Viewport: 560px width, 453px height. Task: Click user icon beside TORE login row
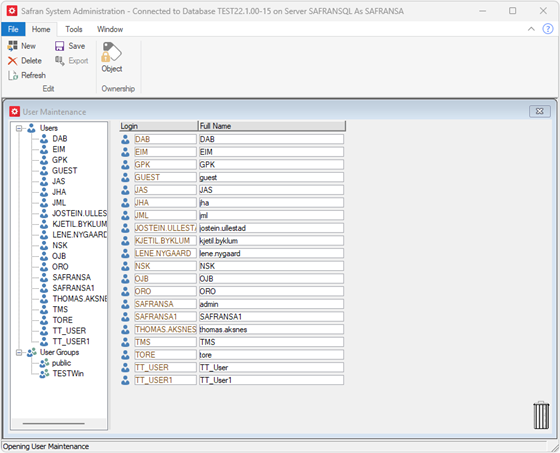point(125,355)
